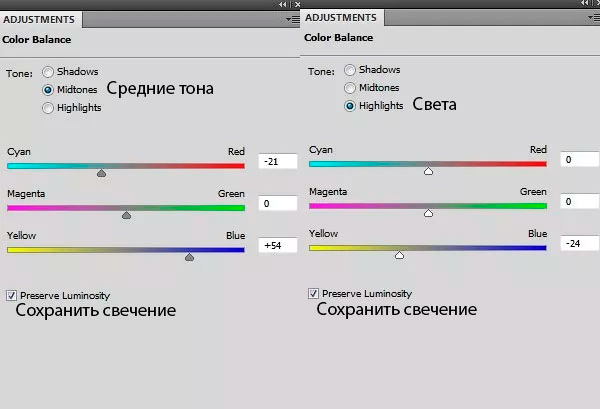Click right panel Cyan-Red value field
Screen dimensions: 600x409
coord(580,160)
